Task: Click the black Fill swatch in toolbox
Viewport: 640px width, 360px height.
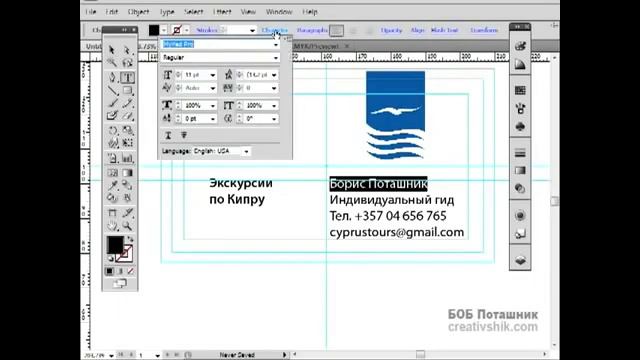Action: [x=115, y=245]
